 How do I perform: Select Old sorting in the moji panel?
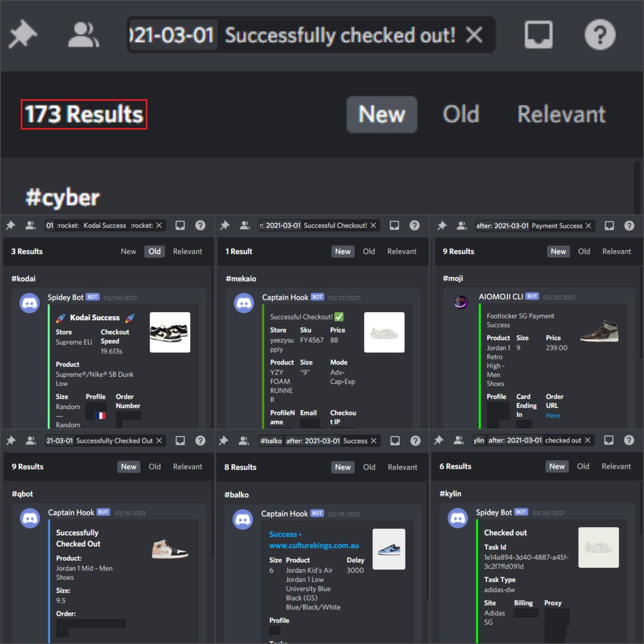coord(584,251)
